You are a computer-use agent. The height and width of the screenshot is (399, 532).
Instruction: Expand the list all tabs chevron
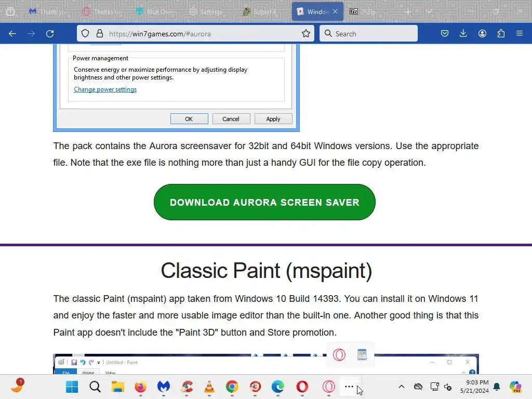[x=429, y=11]
